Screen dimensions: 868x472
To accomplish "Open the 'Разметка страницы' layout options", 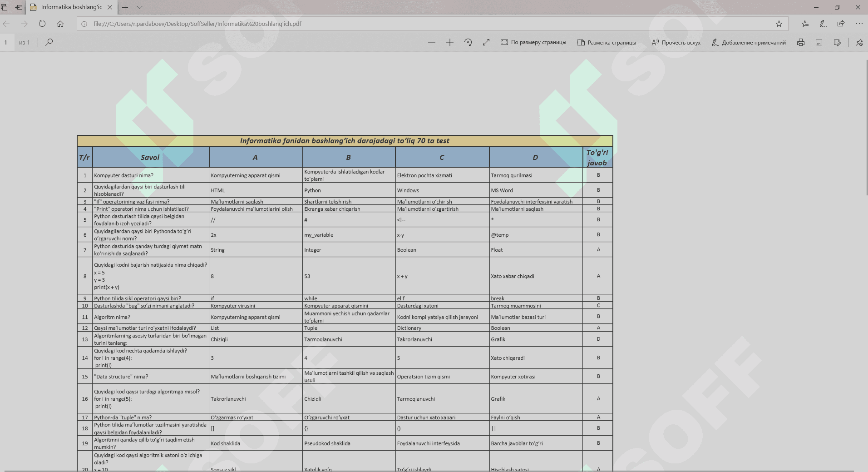I will click(x=607, y=42).
